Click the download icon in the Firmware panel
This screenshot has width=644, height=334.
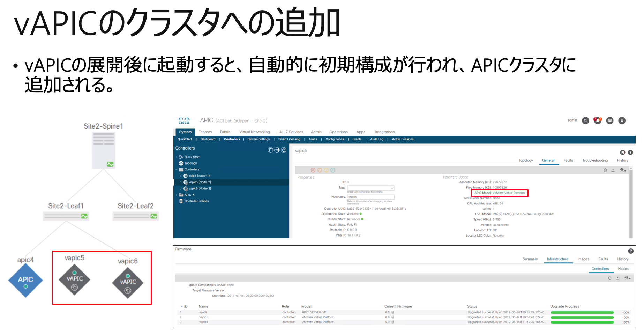(618, 278)
